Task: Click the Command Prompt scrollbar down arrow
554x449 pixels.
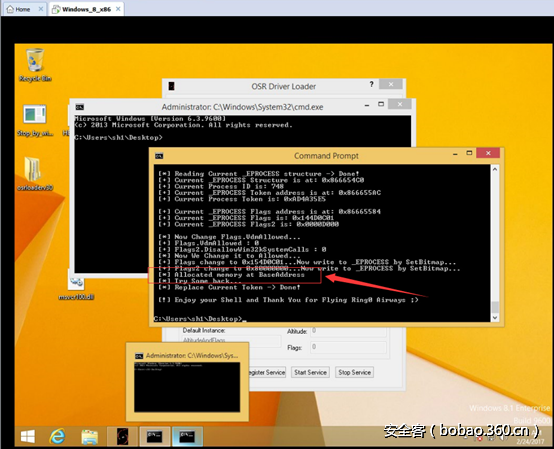Action: coord(495,317)
